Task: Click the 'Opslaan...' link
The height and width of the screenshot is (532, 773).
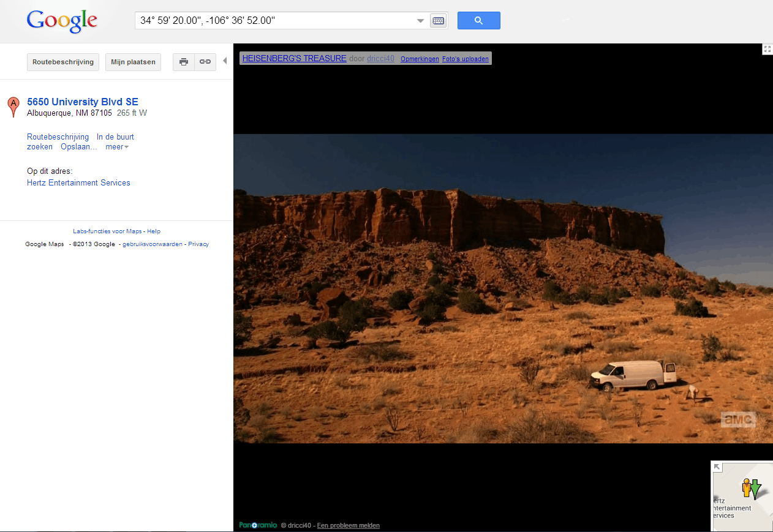Action: coord(79,146)
